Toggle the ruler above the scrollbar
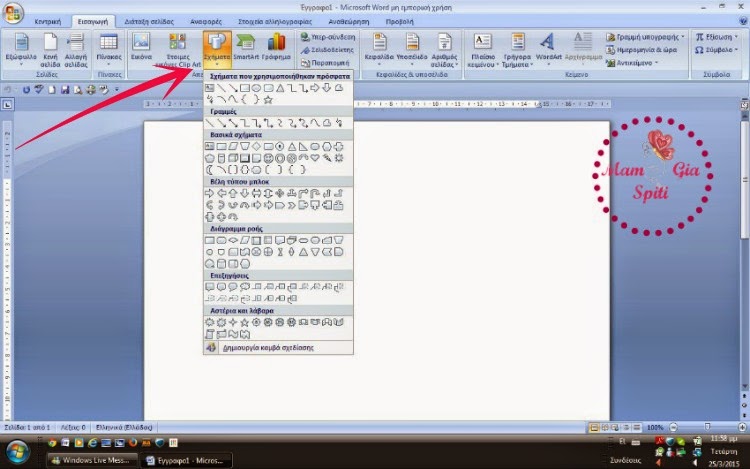The image size is (750, 469). click(744, 104)
